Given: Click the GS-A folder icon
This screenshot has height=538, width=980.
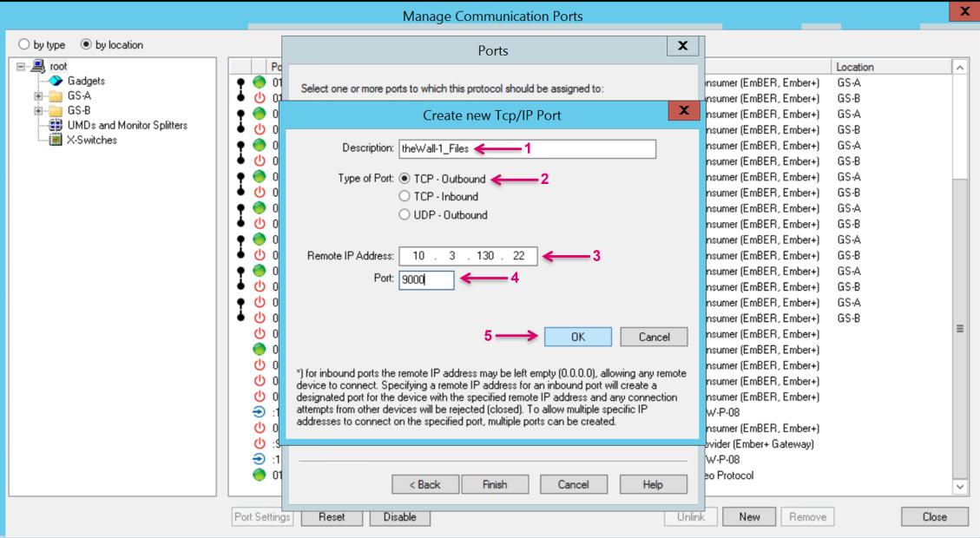Looking at the screenshot, I should (56, 95).
